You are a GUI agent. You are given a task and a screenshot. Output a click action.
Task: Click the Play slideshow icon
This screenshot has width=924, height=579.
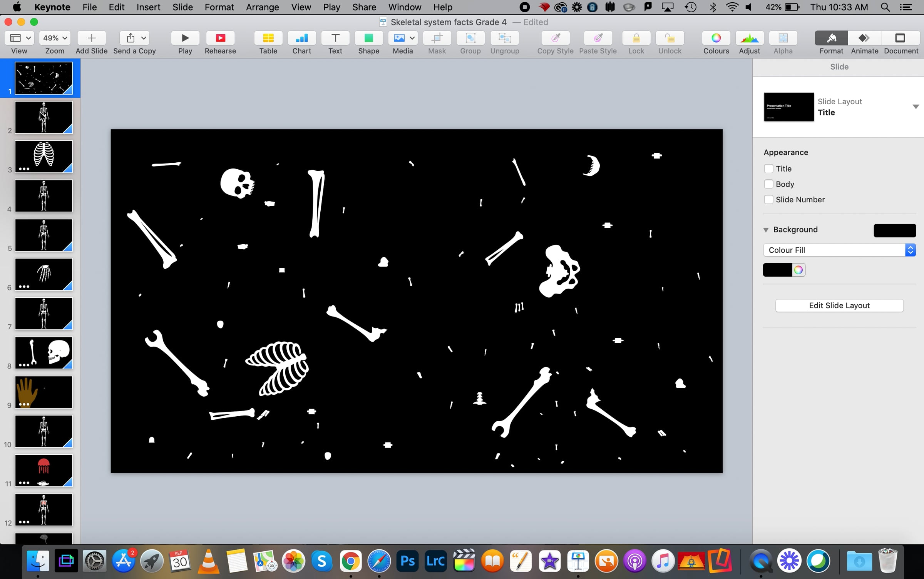pyautogui.click(x=185, y=38)
